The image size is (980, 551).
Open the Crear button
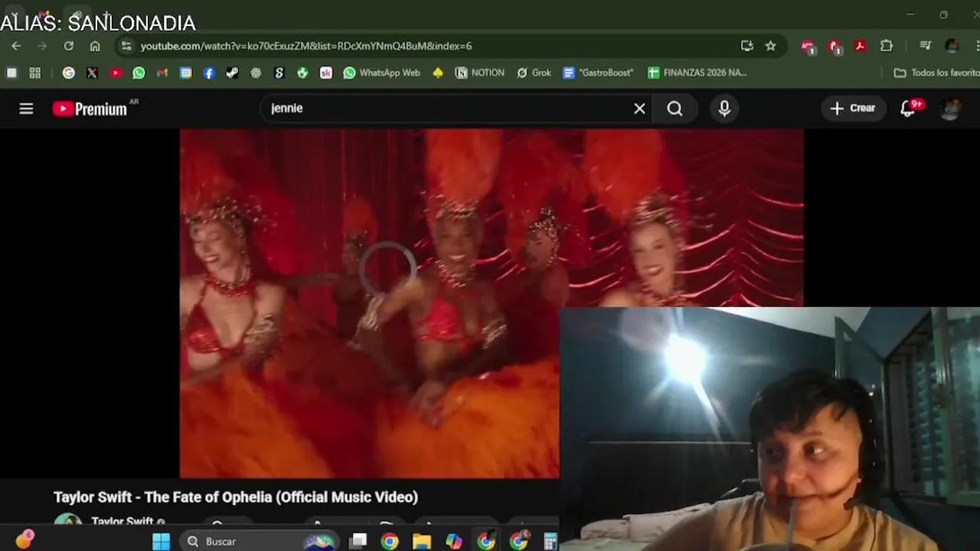(x=854, y=109)
